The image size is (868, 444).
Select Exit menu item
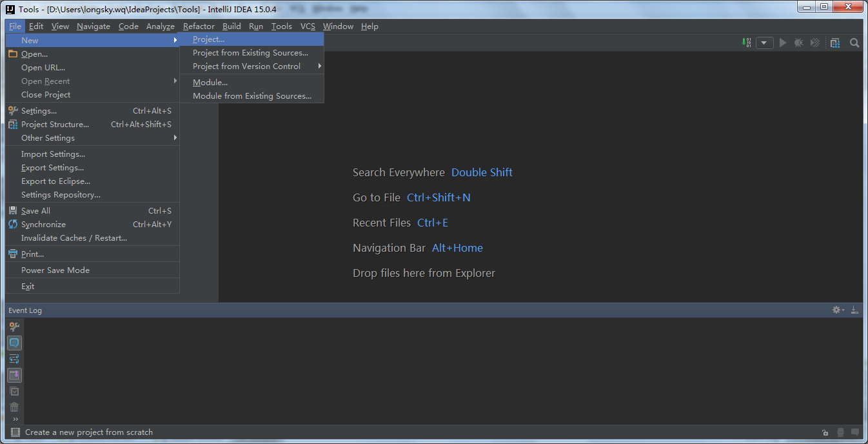tap(92, 287)
